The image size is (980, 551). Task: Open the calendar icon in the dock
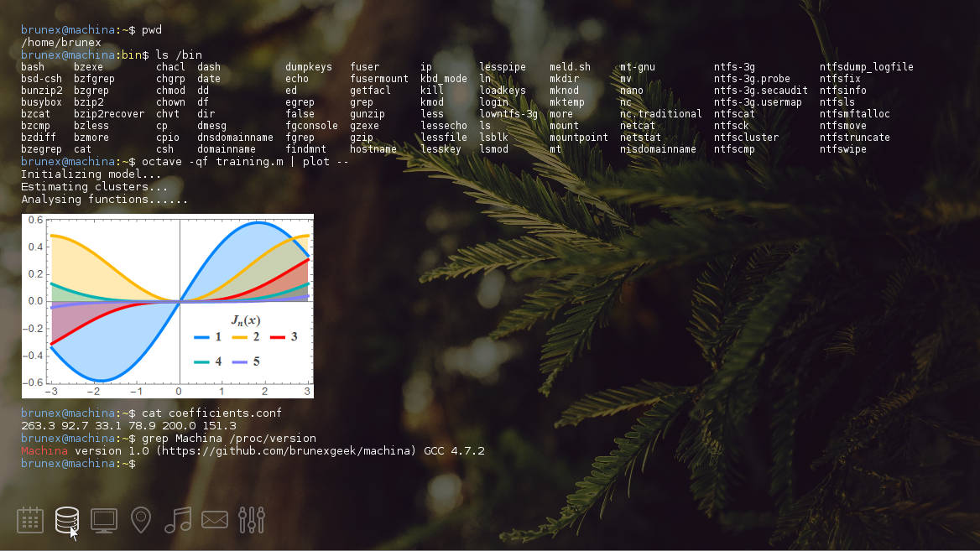(x=30, y=520)
